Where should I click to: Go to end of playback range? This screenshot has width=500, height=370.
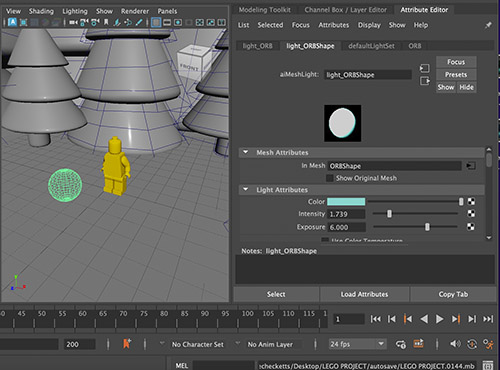[488, 319]
